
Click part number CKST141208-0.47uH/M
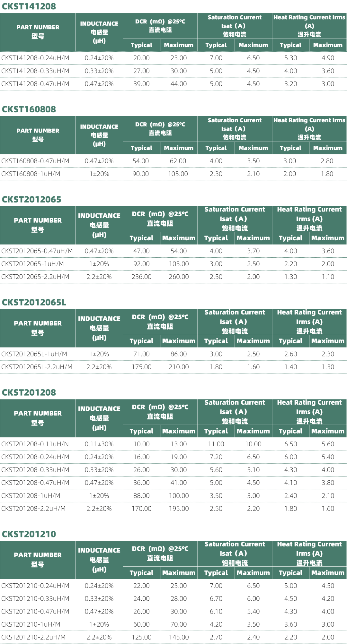[35, 84]
